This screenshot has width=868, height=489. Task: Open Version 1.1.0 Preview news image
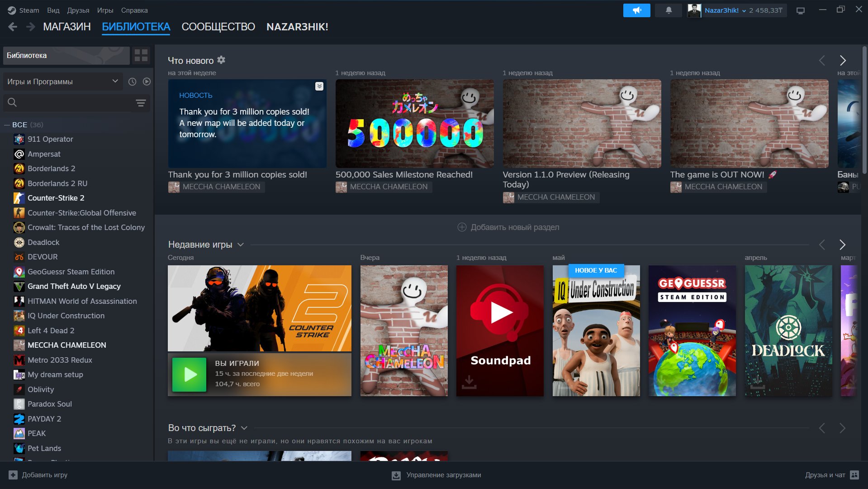pyautogui.click(x=582, y=124)
